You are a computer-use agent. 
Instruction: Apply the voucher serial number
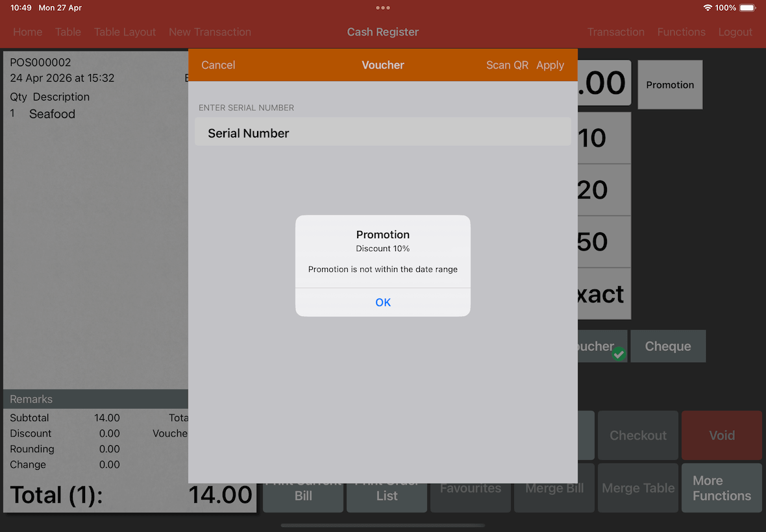550,65
